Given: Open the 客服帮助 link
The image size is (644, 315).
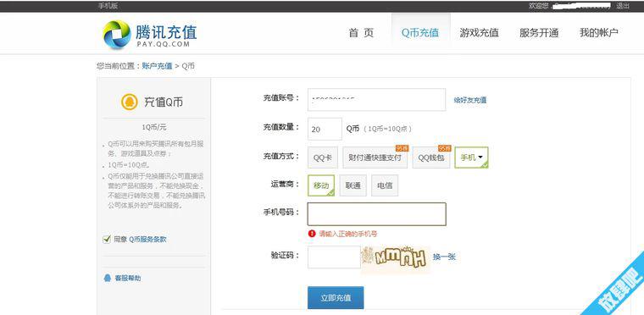Looking at the screenshot, I should pyautogui.click(x=128, y=278).
